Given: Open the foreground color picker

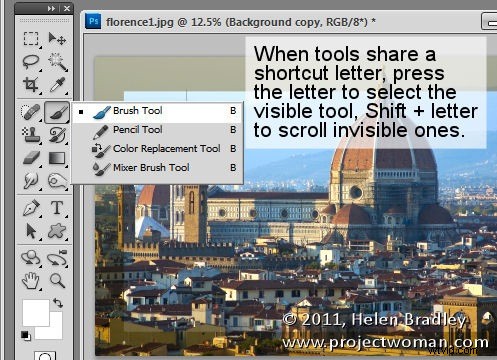Looking at the screenshot, I should point(36,313).
